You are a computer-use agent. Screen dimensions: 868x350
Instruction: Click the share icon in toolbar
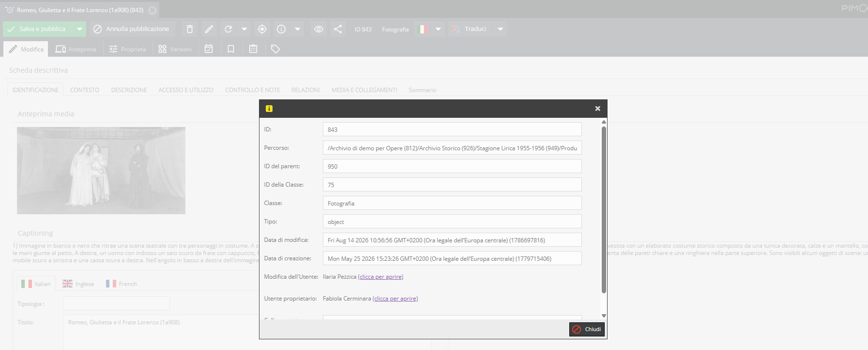click(338, 29)
